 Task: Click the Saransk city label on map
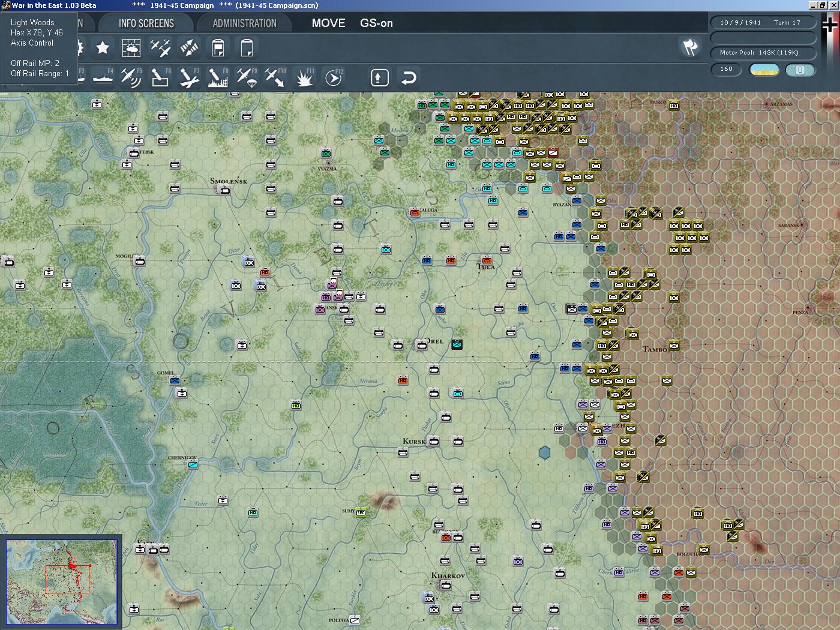(x=788, y=226)
